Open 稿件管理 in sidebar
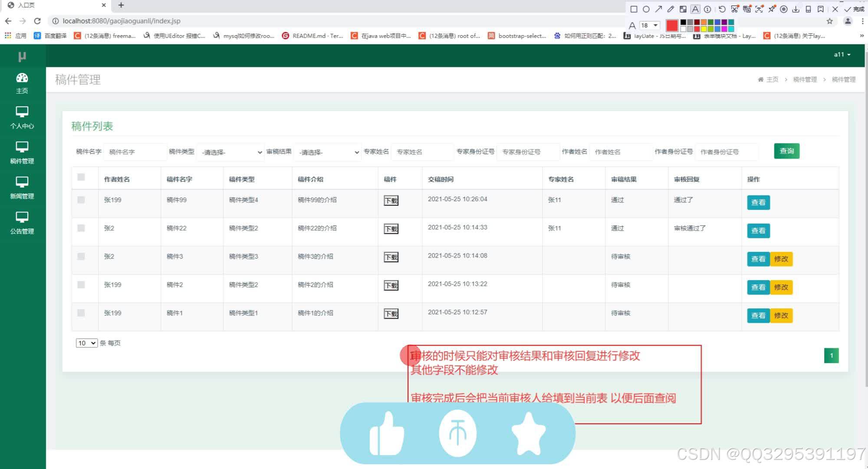868x469 pixels. pos(22,153)
